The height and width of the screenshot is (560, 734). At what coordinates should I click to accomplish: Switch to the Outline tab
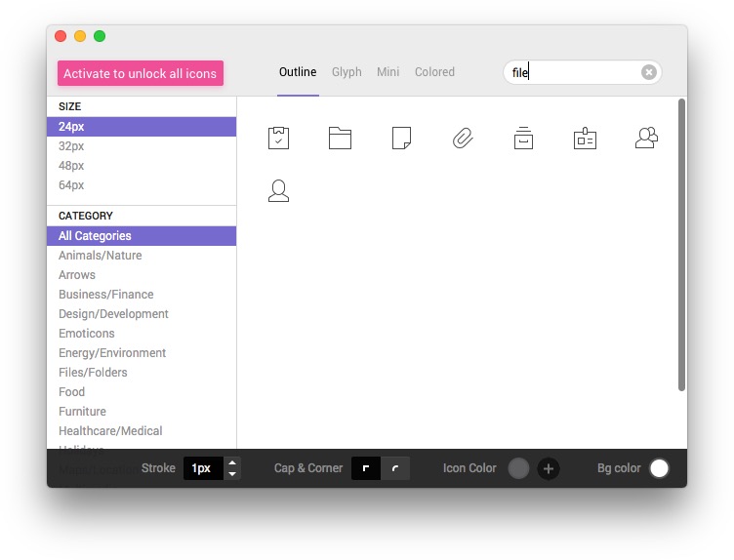pos(298,72)
